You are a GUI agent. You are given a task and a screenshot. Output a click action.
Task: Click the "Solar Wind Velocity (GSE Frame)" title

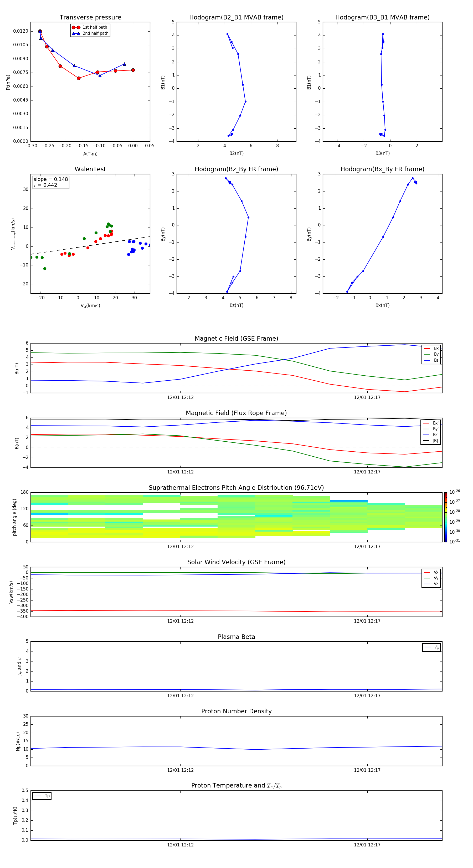[236, 562]
